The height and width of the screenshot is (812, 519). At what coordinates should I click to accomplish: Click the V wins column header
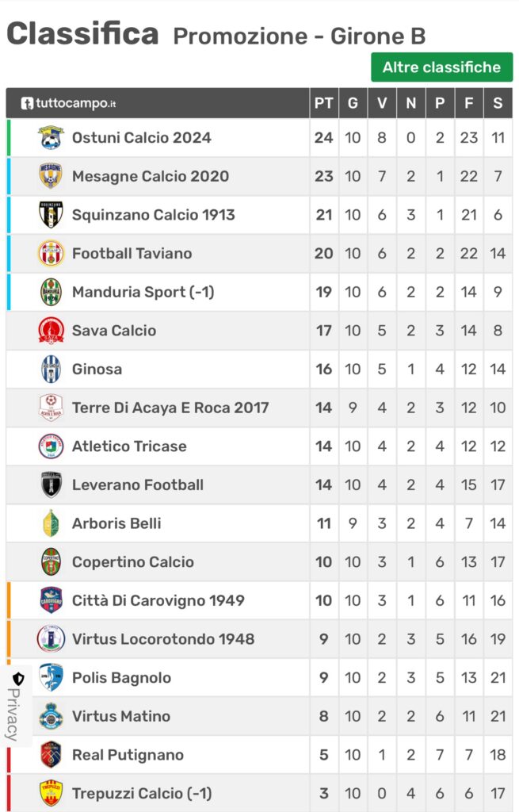click(382, 104)
